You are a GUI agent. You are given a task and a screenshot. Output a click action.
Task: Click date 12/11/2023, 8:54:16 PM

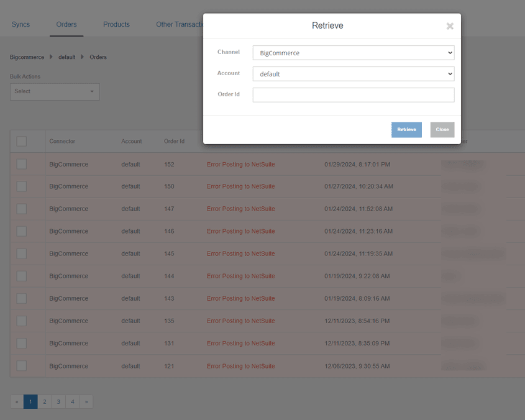357,321
